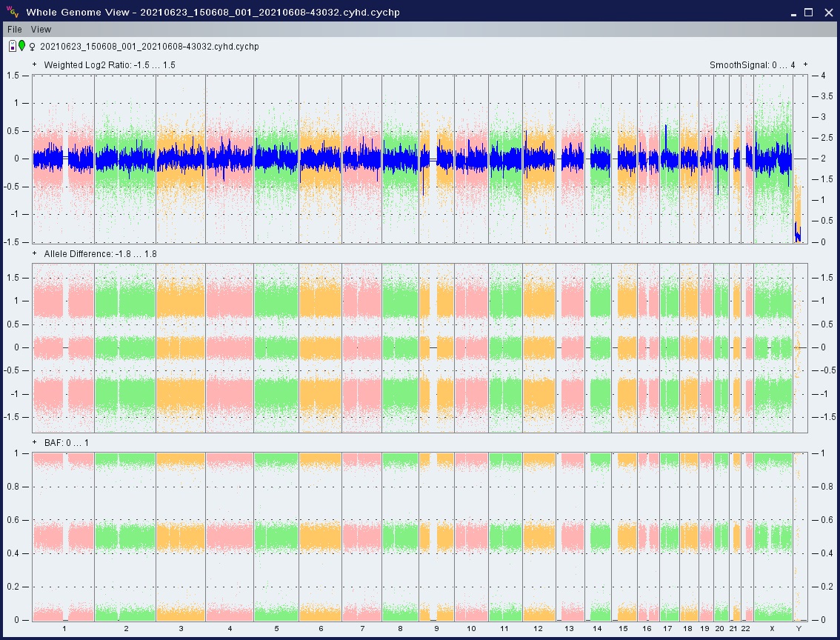Open the View menu

coord(41,30)
